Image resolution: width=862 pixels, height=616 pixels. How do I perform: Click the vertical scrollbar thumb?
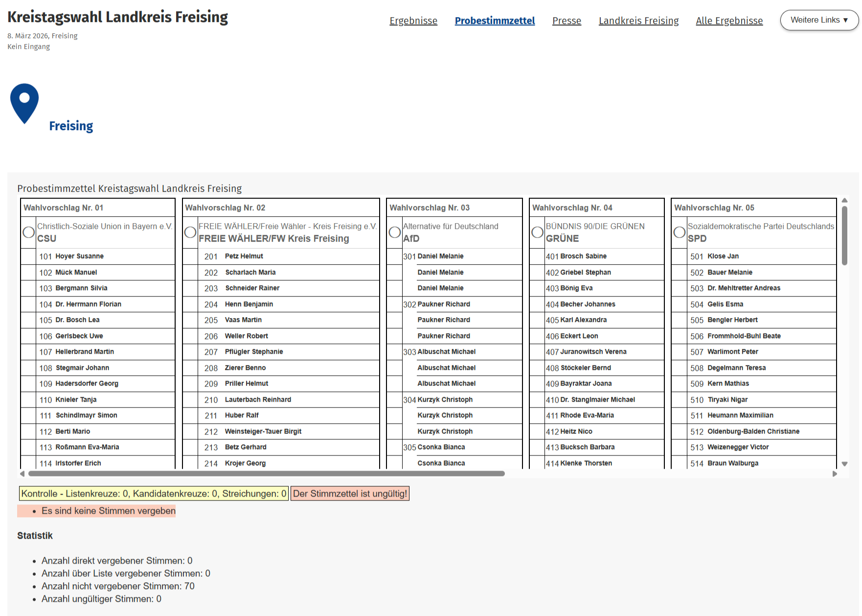click(x=844, y=235)
